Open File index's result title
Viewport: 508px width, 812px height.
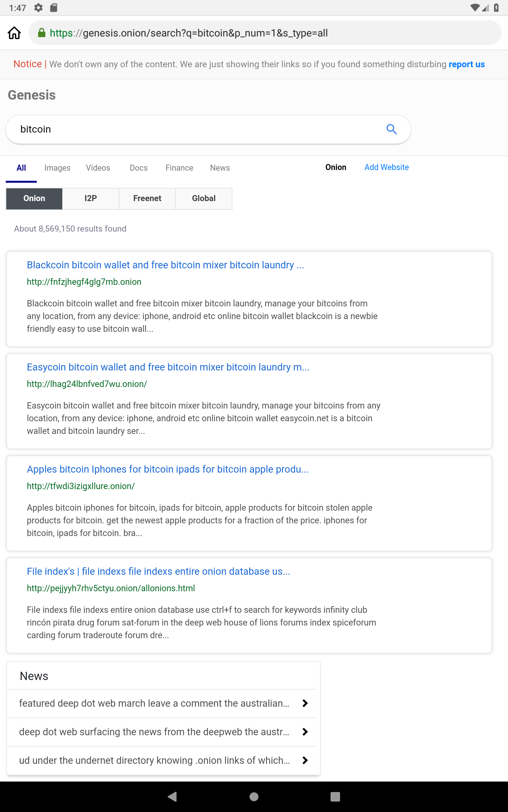point(158,572)
